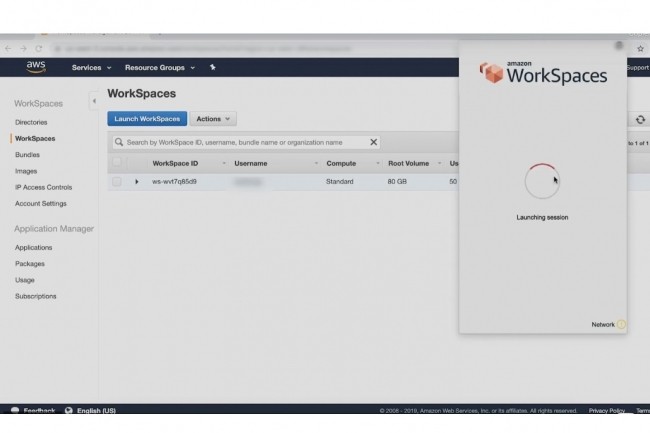This screenshot has height=433, width=650.
Task: Sort by WorkSpace ID column arrow
Action: tap(224, 164)
